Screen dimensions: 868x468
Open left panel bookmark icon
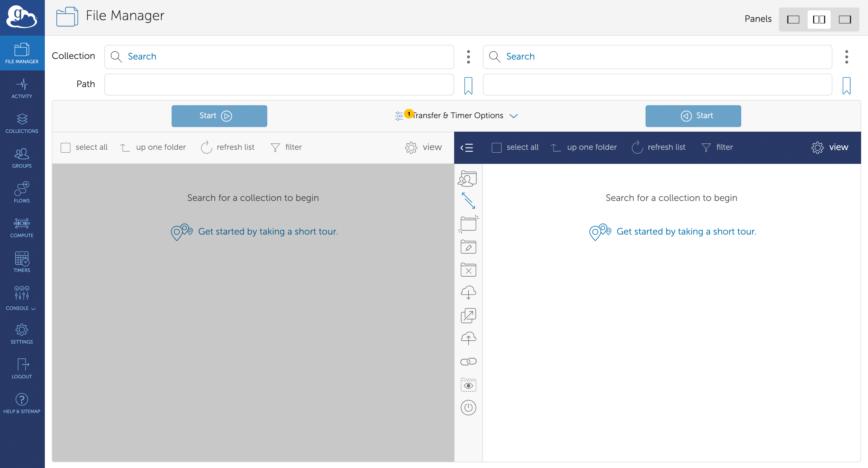[x=468, y=86]
